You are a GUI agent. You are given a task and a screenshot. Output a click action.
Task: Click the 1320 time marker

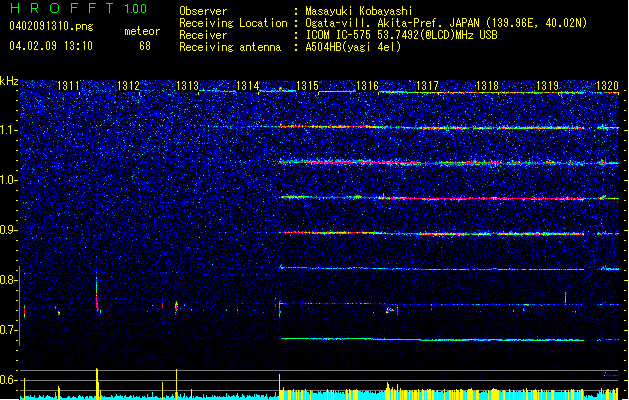[x=607, y=86]
